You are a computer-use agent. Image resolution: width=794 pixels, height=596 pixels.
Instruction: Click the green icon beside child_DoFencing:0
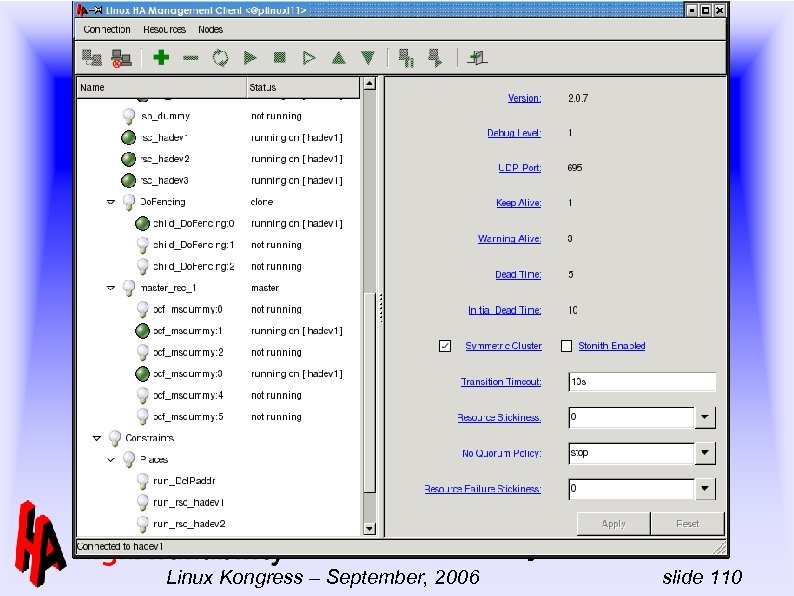(142, 223)
